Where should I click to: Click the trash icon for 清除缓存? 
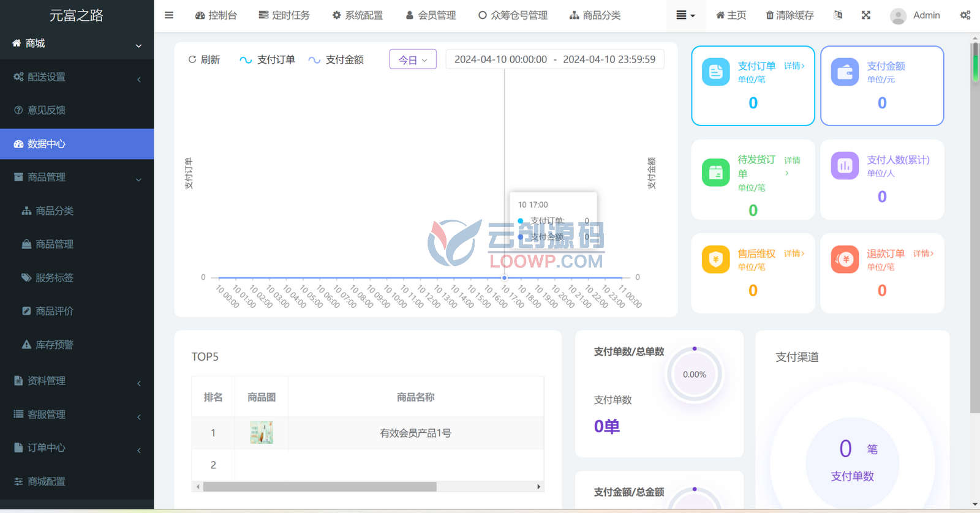click(x=769, y=15)
